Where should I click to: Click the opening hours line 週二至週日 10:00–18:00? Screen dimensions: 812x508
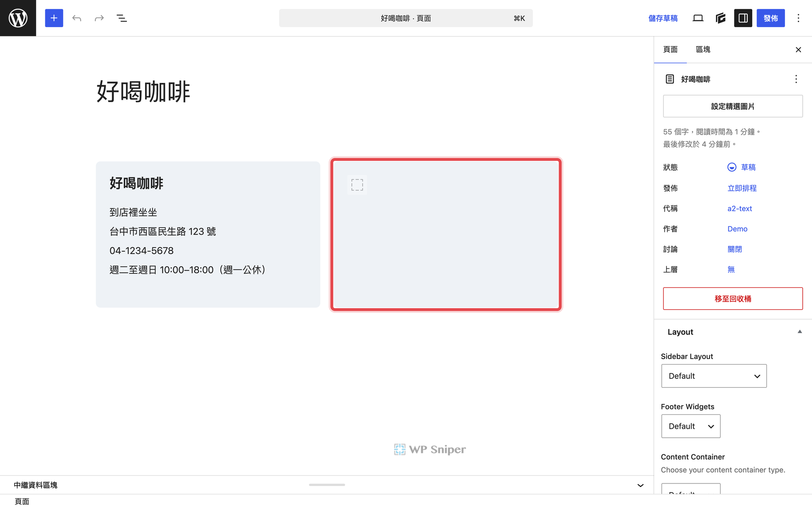[187, 270]
